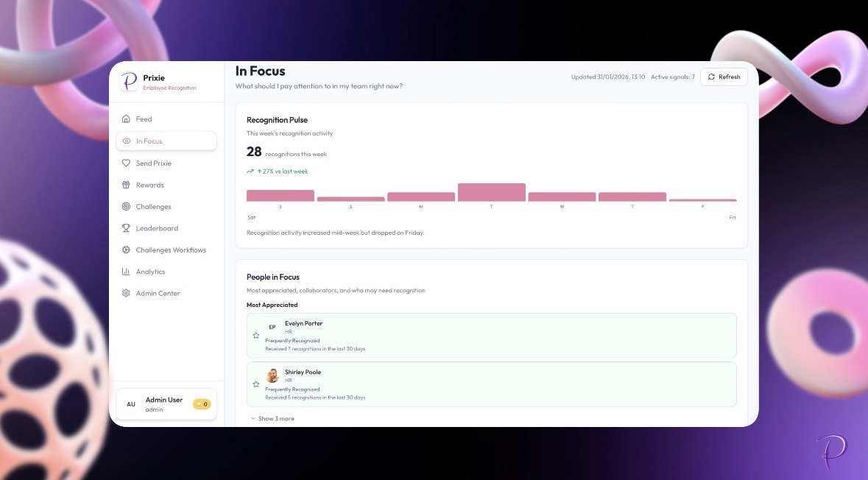Select the Rewards gift icon
868x480 pixels.
(126, 185)
